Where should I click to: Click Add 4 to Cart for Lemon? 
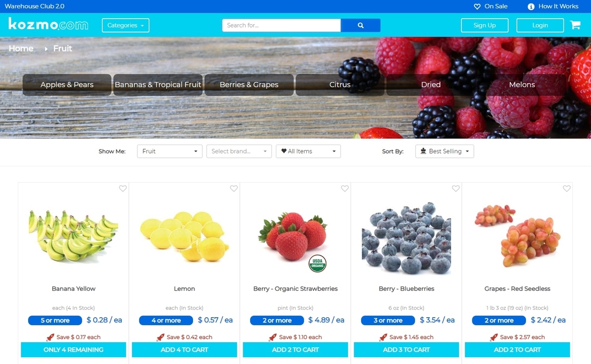point(185,350)
